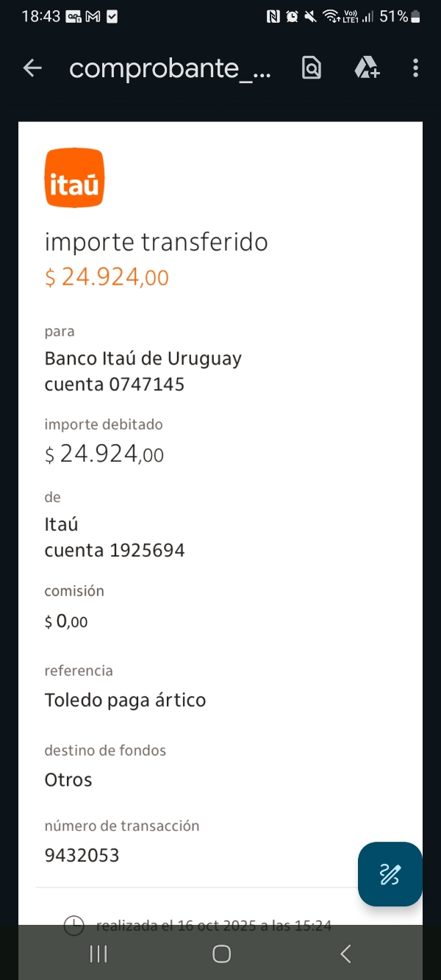This screenshot has width=441, height=980.
Task: Tap the alarm icon in the status bar
Action: 292,16
